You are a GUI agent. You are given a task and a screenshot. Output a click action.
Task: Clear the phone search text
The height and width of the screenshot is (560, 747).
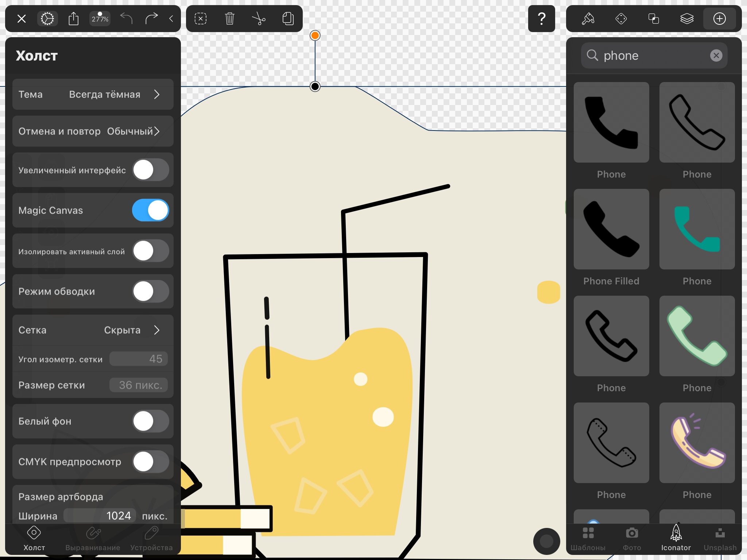point(716,55)
